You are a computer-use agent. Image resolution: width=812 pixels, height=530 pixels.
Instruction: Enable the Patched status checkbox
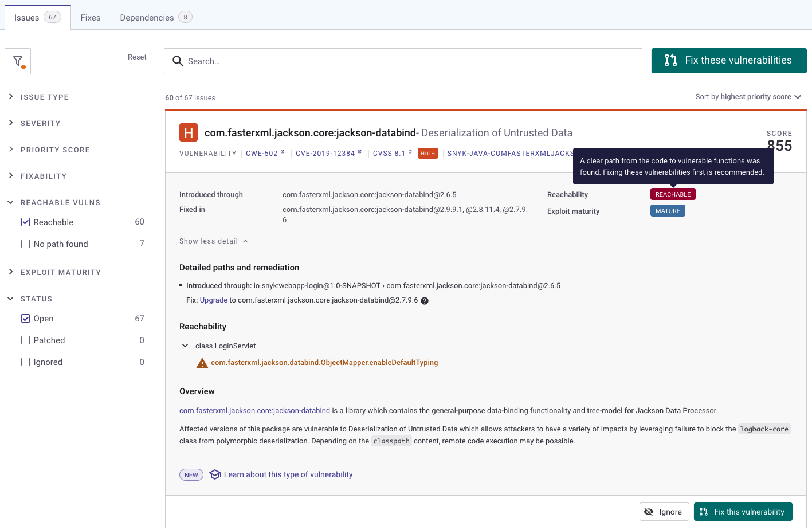click(x=25, y=340)
